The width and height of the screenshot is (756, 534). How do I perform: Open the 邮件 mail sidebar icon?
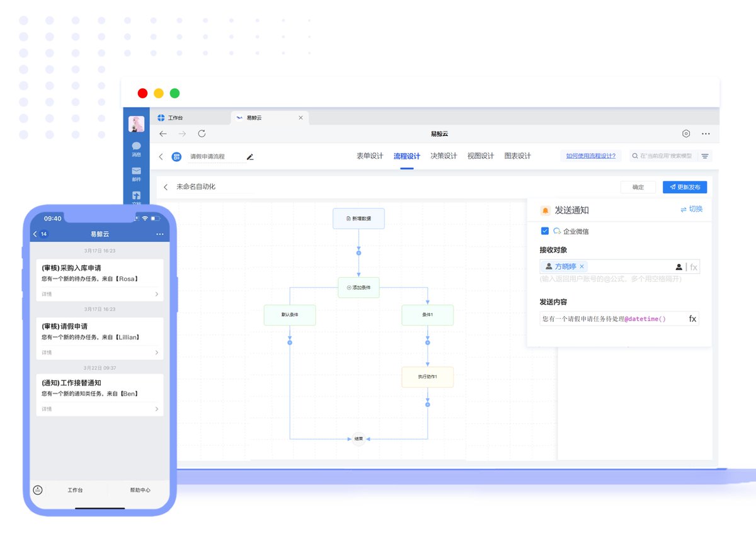(x=136, y=174)
